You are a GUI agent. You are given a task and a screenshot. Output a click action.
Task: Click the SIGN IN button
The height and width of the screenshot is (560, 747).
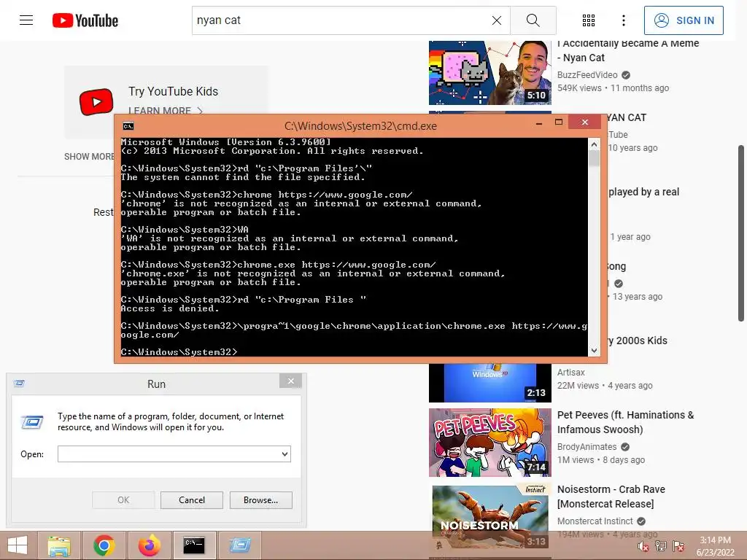[684, 20]
